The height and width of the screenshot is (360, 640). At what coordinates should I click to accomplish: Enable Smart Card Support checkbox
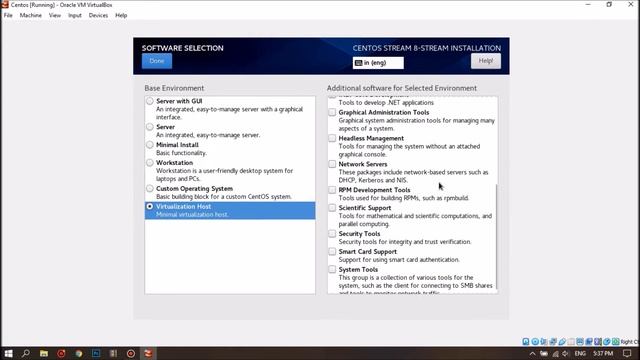(332, 252)
